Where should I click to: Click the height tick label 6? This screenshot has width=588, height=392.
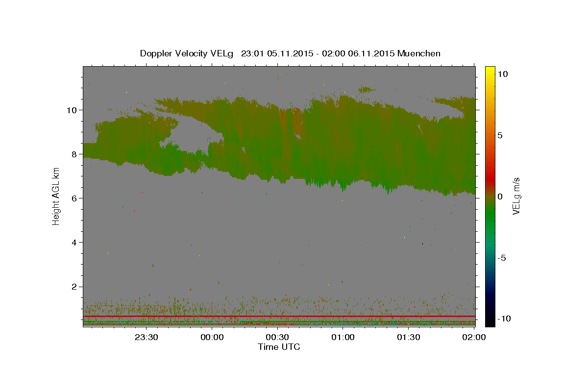coord(73,198)
